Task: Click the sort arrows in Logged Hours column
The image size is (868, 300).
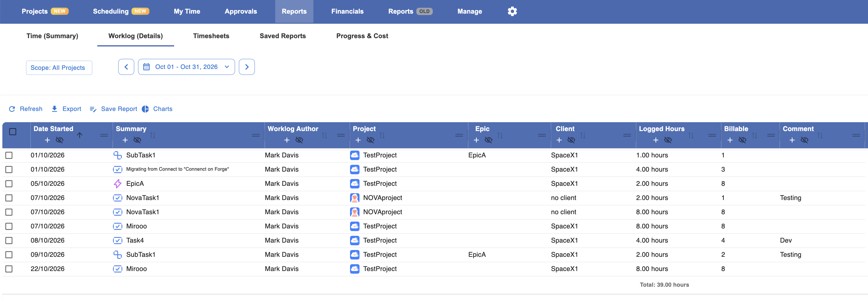Action: coord(691,135)
